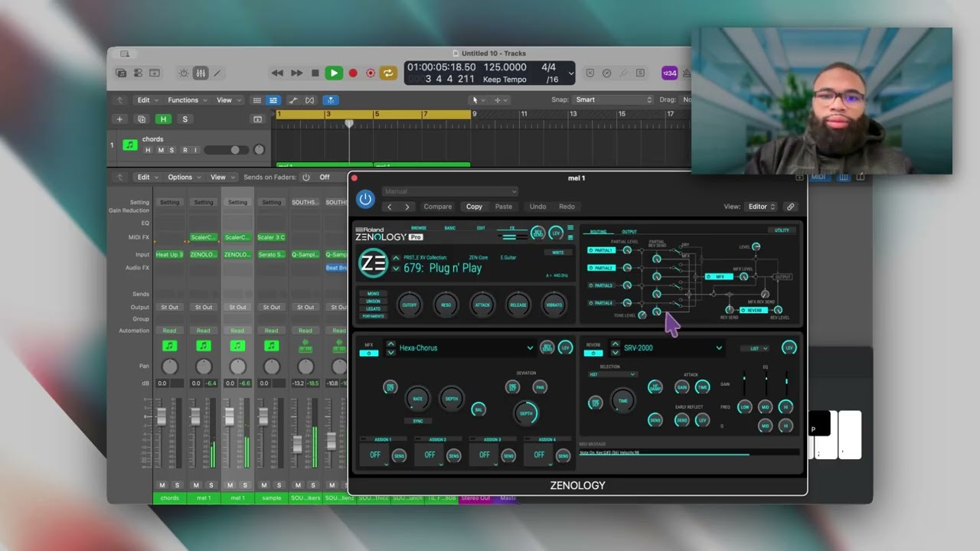Open the Manual preset dropdown
Screen dimensions: 980x551
449,191
